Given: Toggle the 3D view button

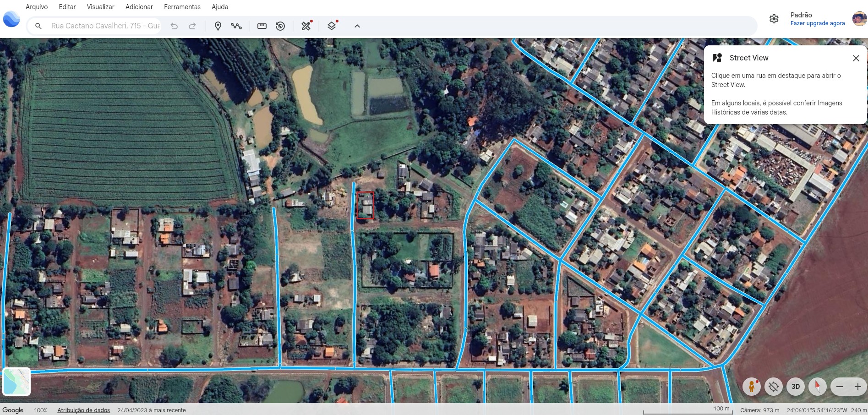Looking at the screenshot, I should [x=796, y=387].
